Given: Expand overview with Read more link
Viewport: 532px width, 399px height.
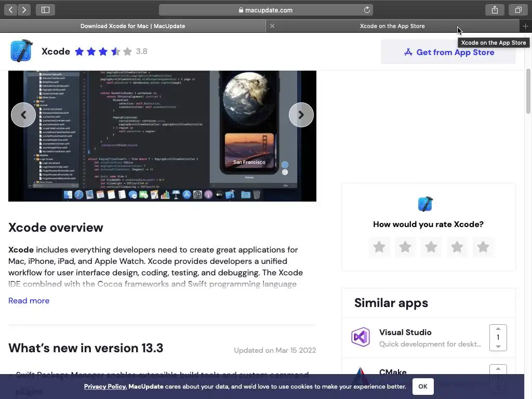Looking at the screenshot, I should [29, 301].
